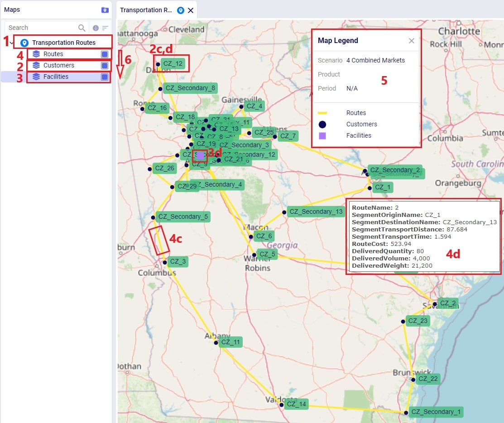Screen dimensions: 504x423
Task: Click the '4 Combined Markets' scenario text
Action: tap(375, 60)
